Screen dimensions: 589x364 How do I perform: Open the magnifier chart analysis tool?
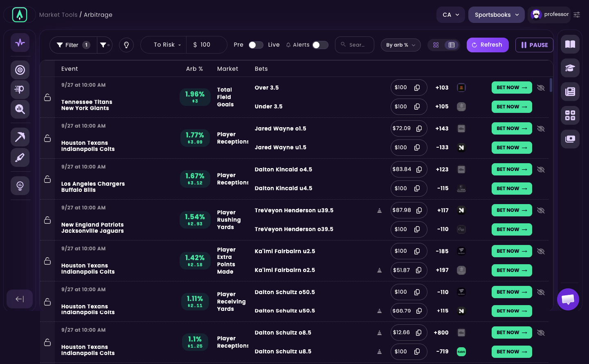pos(20,109)
